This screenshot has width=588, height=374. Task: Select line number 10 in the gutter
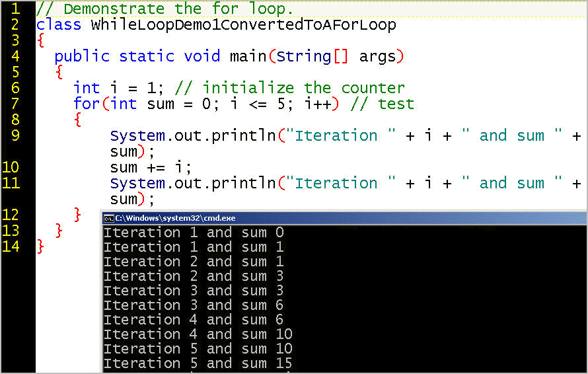click(x=11, y=167)
